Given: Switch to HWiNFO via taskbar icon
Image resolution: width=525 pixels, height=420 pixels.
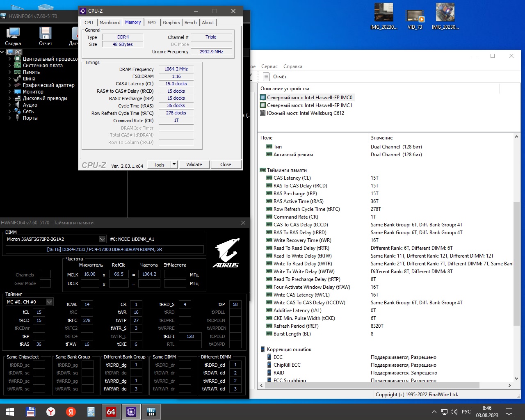Looking at the screenshot, I should [151, 412].
